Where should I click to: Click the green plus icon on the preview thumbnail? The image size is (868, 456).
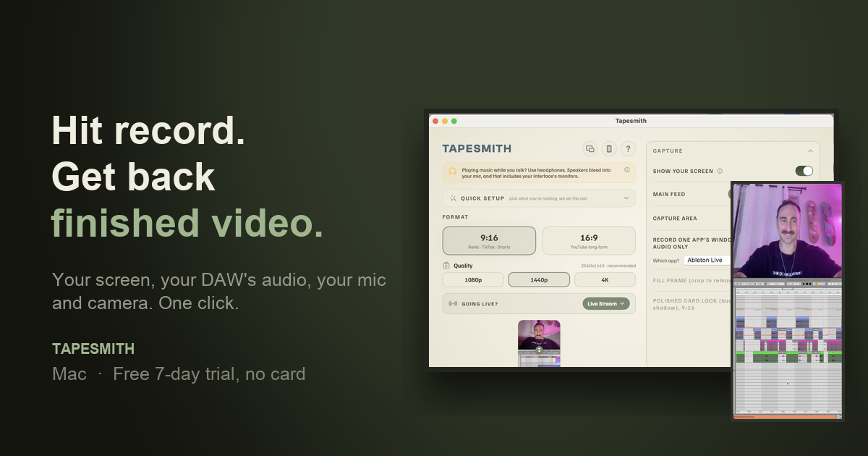pyautogui.click(x=539, y=350)
